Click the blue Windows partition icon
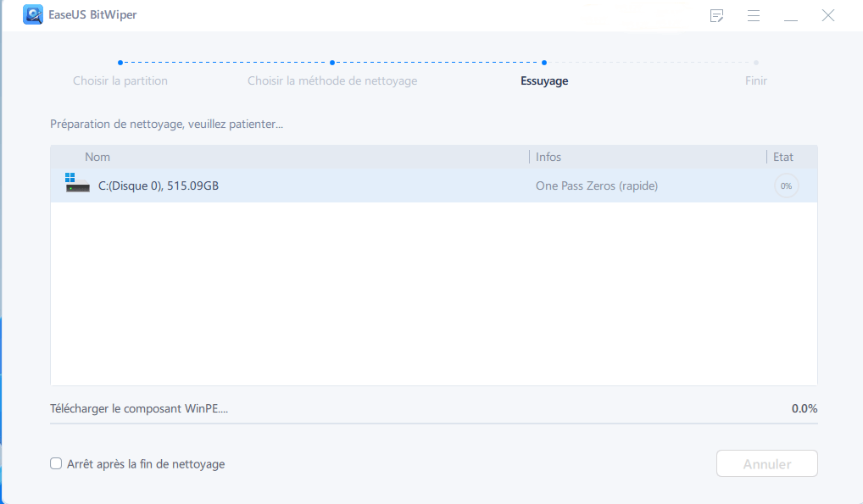 (71, 178)
